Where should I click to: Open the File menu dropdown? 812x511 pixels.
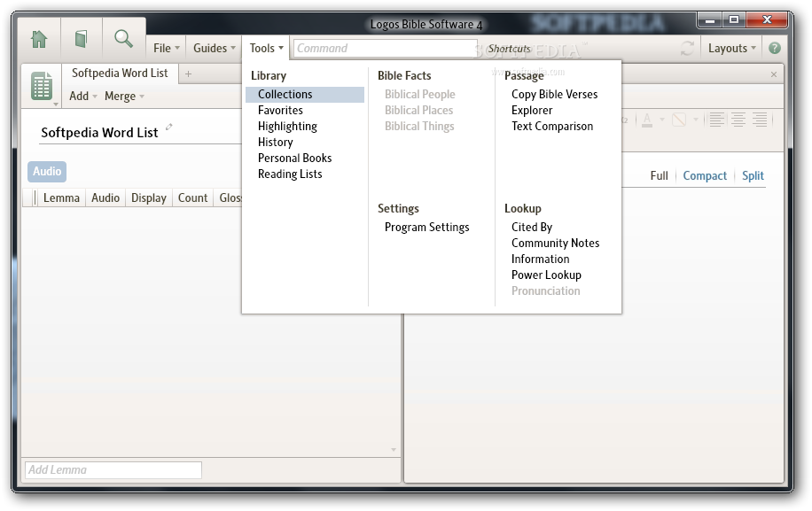[x=167, y=48]
